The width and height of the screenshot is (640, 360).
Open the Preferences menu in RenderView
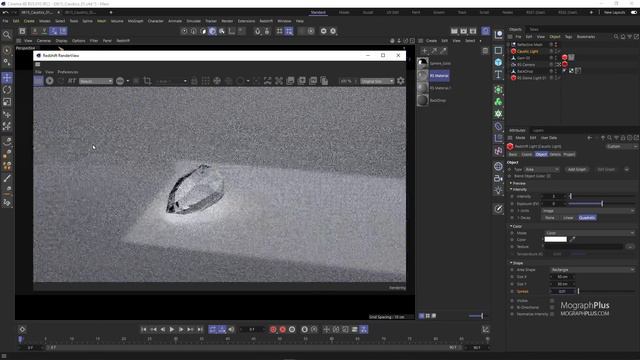click(68, 72)
